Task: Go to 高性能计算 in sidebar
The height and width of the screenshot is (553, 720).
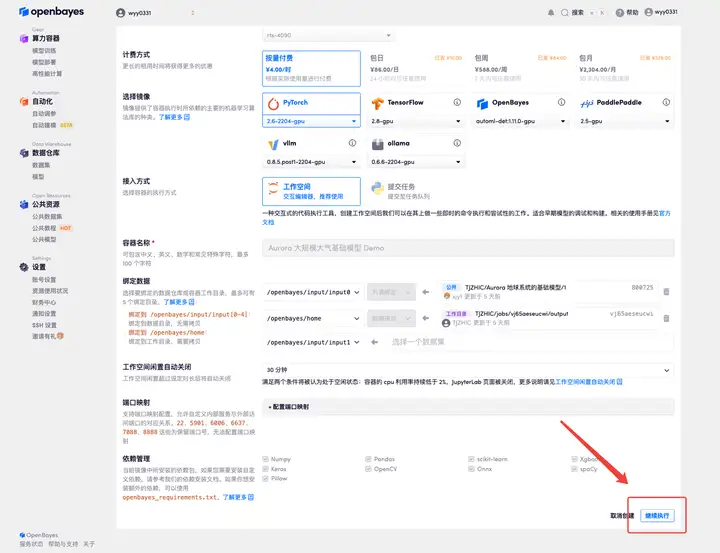Action: point(47,73)
